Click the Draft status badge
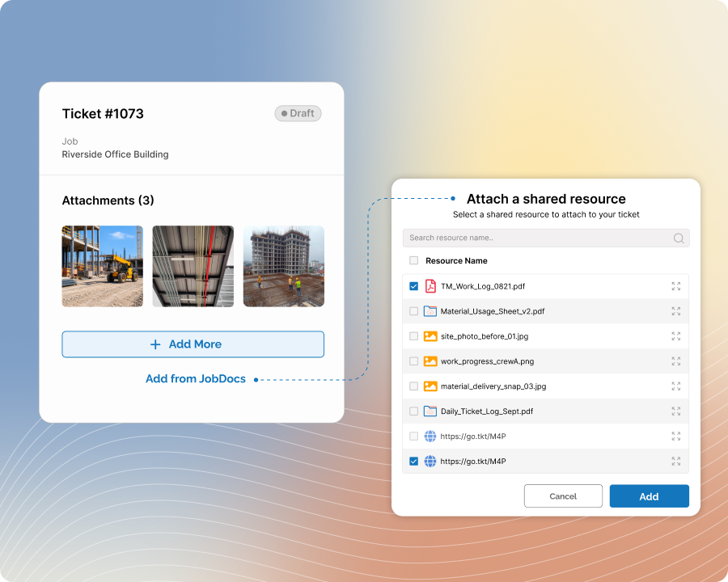The height and width of the screenshot is (582, 728). 298,113
